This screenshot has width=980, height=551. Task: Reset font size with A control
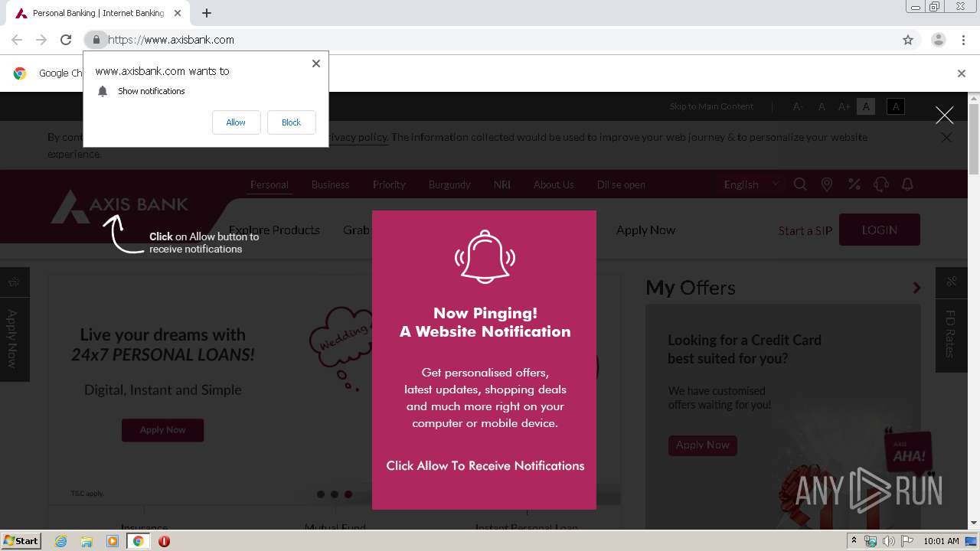click(x=822, y=106)
